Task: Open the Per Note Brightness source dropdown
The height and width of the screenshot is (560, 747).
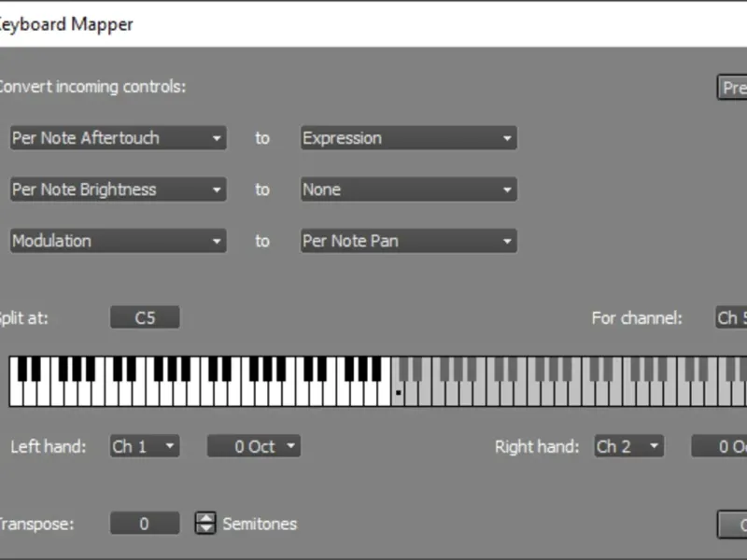Action: click(x=118, y=189)
